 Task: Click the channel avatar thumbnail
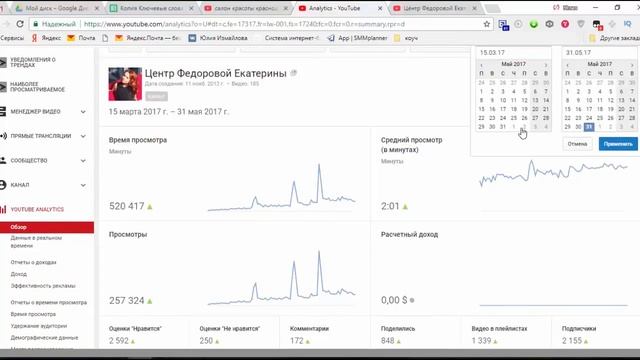125,84
